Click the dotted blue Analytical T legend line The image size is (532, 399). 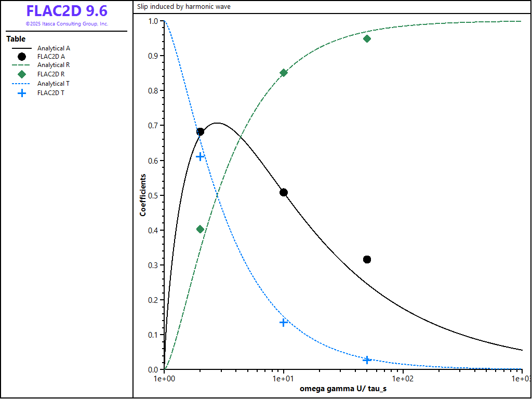point(22,84)
